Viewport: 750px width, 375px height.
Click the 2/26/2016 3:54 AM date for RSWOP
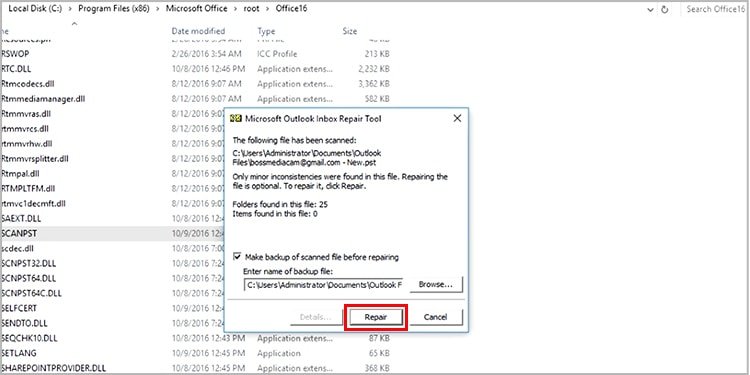[207, 54]
